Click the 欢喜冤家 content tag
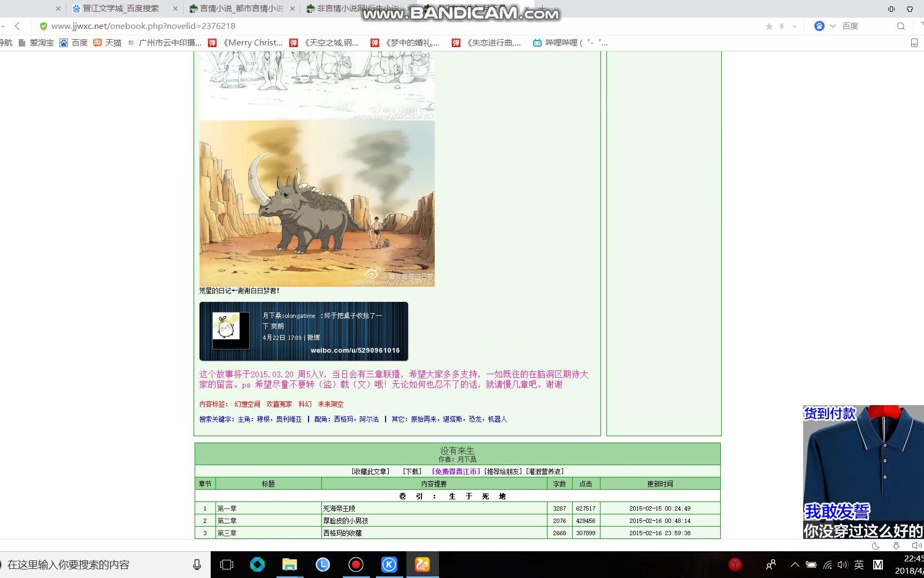The width and height of the screenshot is (924, 578). 279,404
